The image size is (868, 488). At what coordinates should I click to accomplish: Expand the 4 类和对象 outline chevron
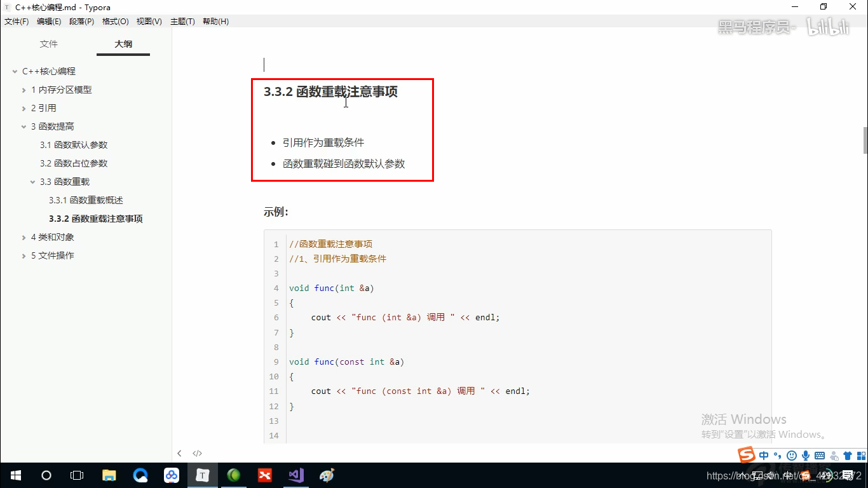[24, 238]
